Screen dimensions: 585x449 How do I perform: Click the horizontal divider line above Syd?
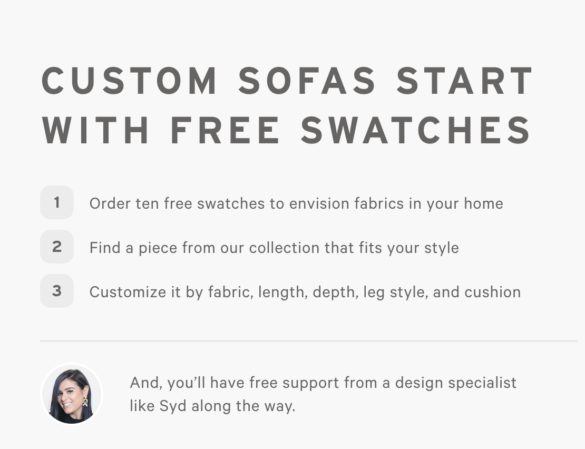coord(309,341)
